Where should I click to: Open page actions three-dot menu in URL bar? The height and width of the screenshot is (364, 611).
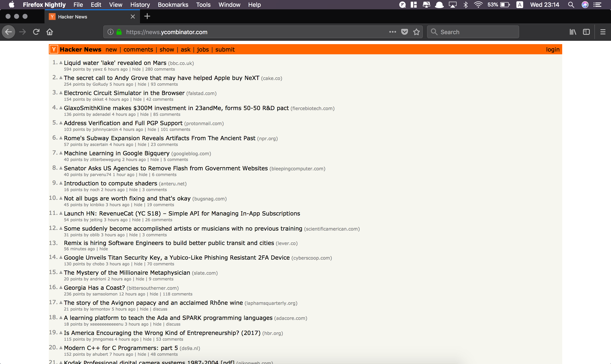coord(392,32)
